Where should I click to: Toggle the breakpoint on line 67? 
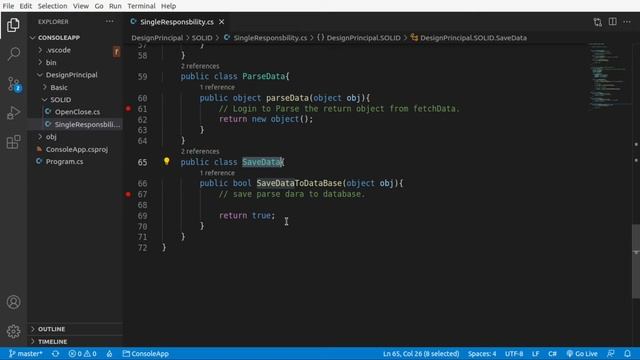pyautogui.click(x=128, y=194)
